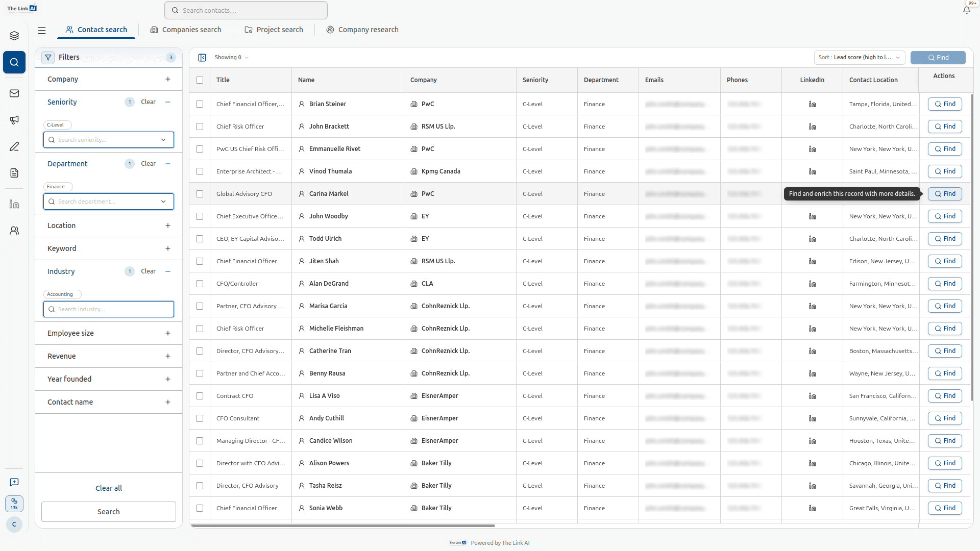Open Alan DeGrand's LinkedIn icon
This screenshot has height=551, width=980.
812,284
